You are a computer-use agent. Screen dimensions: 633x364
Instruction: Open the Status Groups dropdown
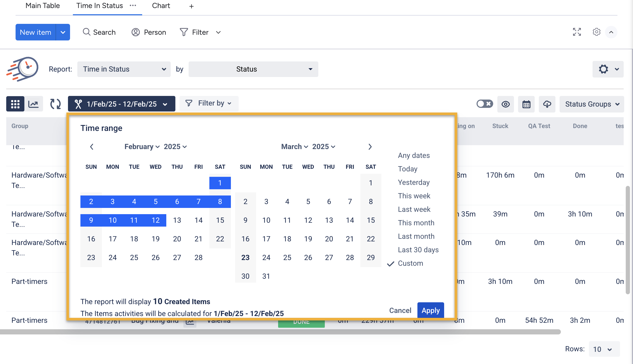click(x=591, y=104)
